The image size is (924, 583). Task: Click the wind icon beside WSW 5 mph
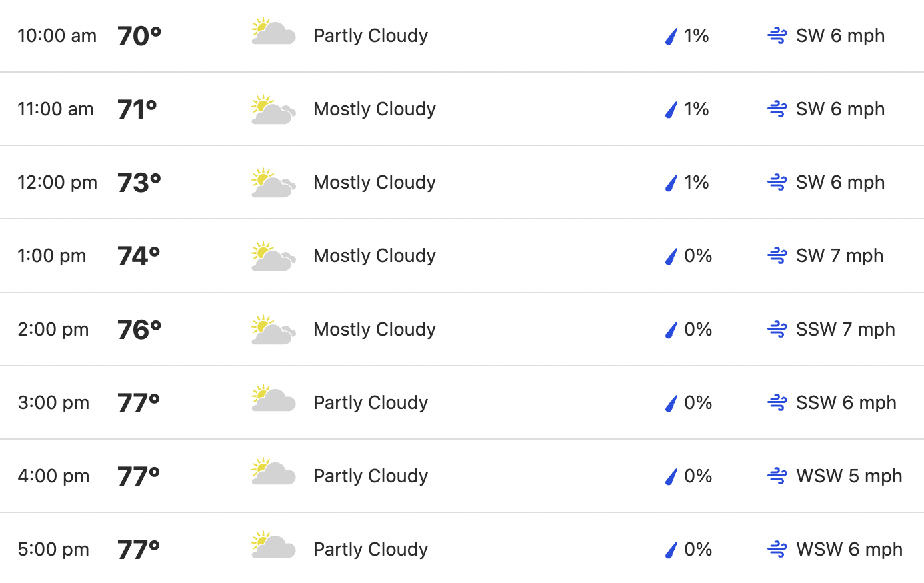pos(777,476)
